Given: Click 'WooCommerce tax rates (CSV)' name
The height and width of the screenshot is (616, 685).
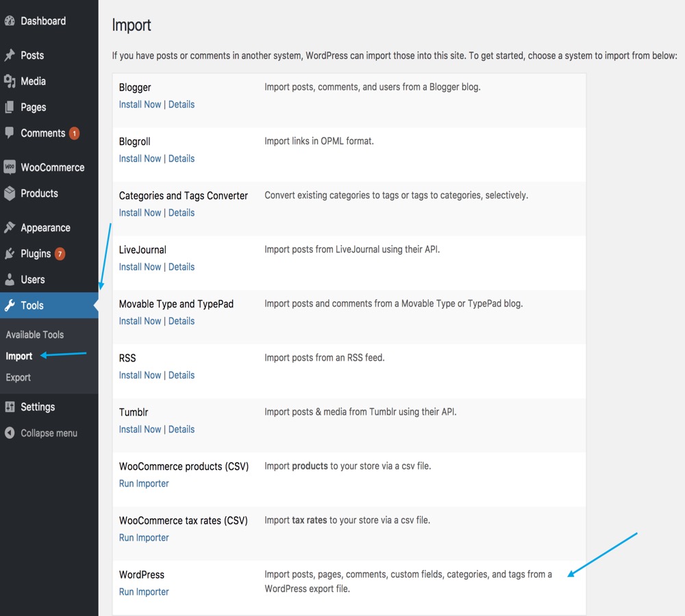Looking at the screenshot, I should [183, 520].
